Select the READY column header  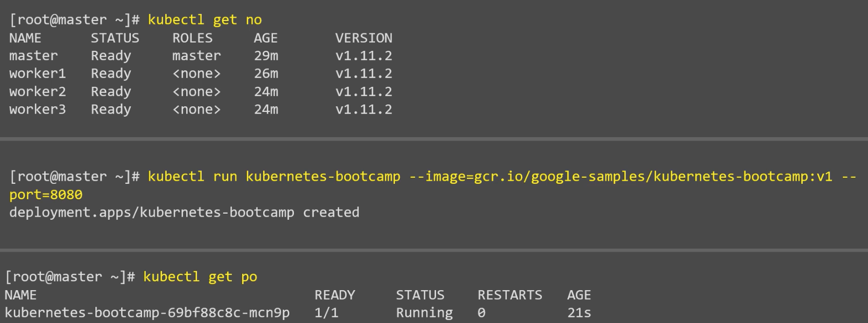334,295
